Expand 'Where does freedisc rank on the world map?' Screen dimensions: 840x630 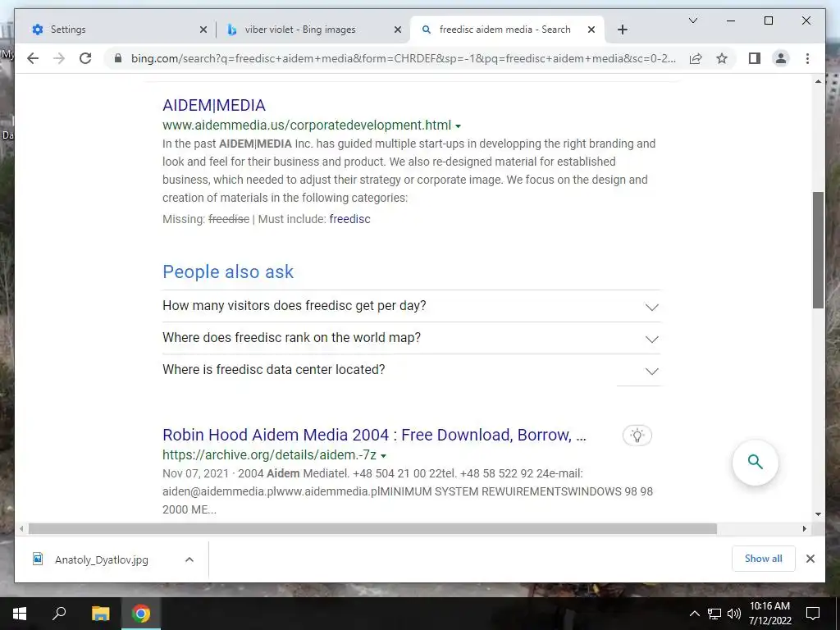point(411,338)
